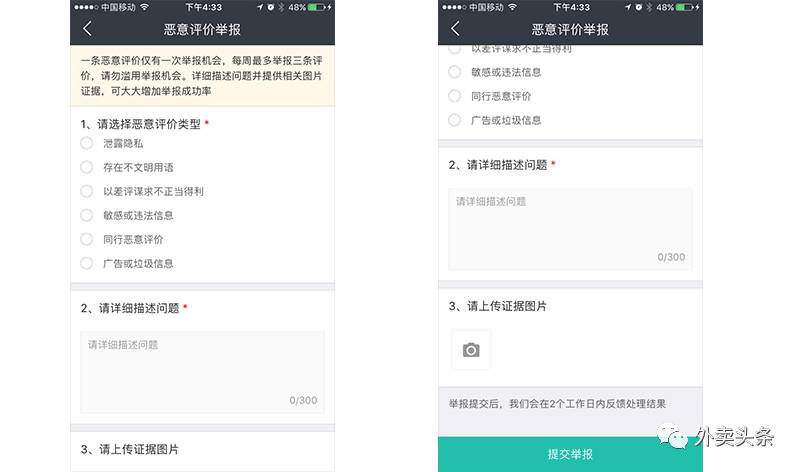Tap the 恶意评价举报 title in left header
The width and height of the screenshot is (800, 472).
[x=202, y=30]
